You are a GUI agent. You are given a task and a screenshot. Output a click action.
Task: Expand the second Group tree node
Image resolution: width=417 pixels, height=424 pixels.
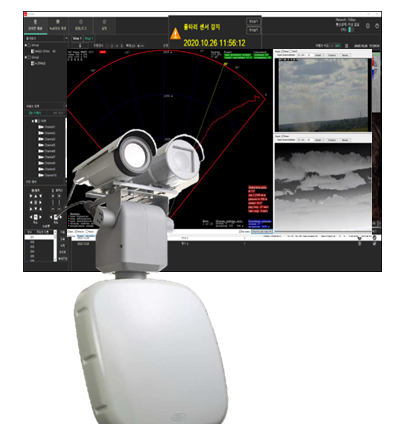tap(26, 57)
